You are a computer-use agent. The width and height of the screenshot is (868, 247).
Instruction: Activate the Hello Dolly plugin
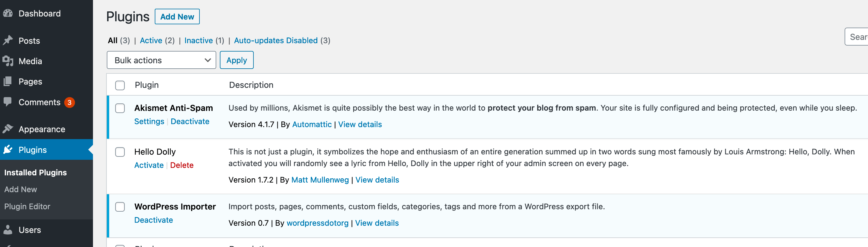tap(148, 165)
